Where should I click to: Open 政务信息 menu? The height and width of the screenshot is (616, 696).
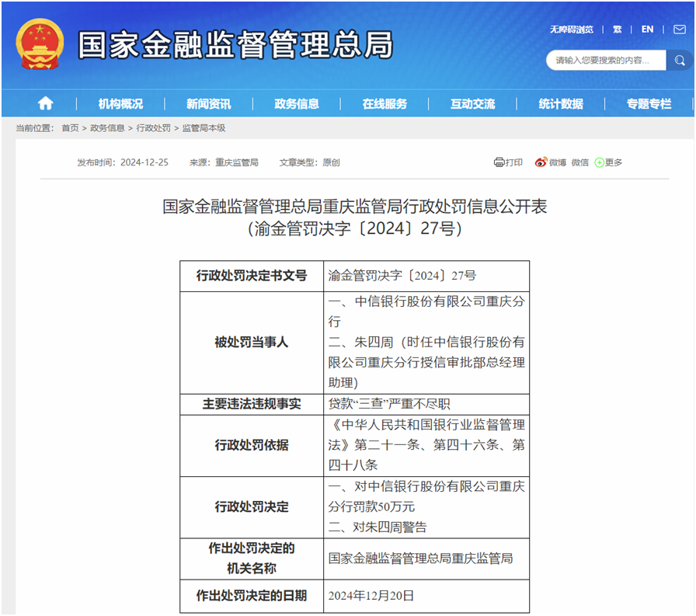coord(297,104)
